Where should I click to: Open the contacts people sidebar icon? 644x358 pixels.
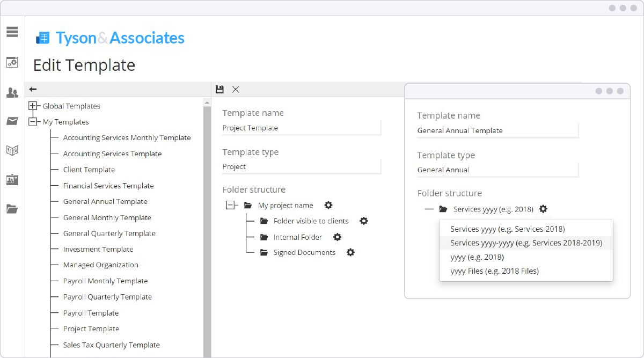(x=12, y=93)
